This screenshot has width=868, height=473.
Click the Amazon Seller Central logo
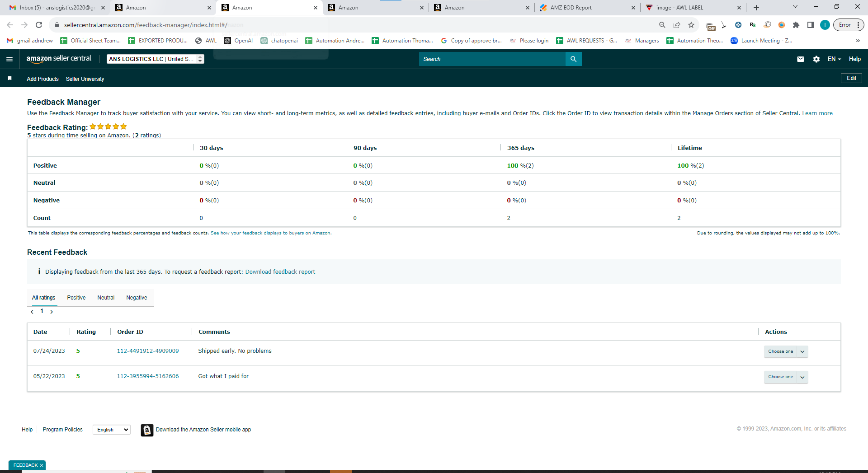[59, 59]
